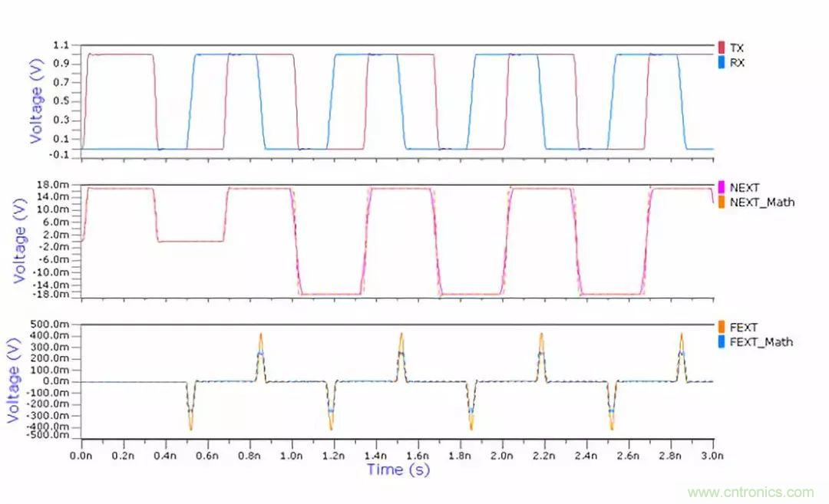
Task: Select the TX trace label in legend
Action: point(737,48)
